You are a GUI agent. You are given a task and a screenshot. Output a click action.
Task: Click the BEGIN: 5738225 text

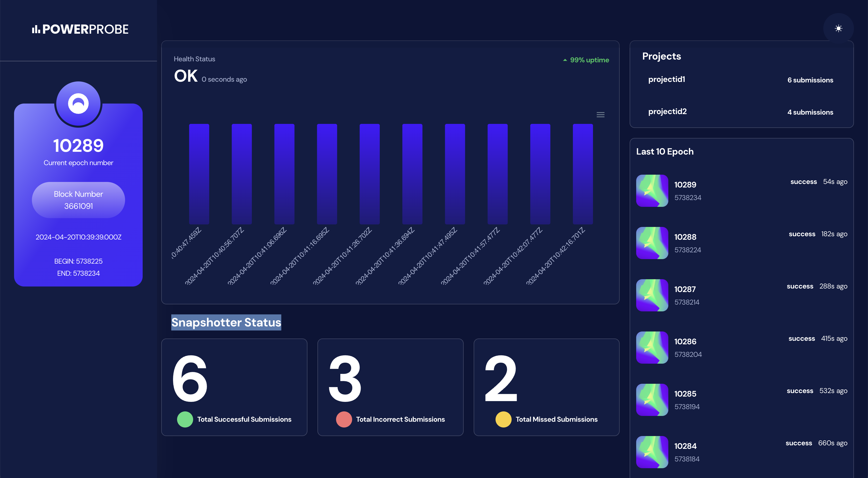pyautogui.click(x=78, y=261)
